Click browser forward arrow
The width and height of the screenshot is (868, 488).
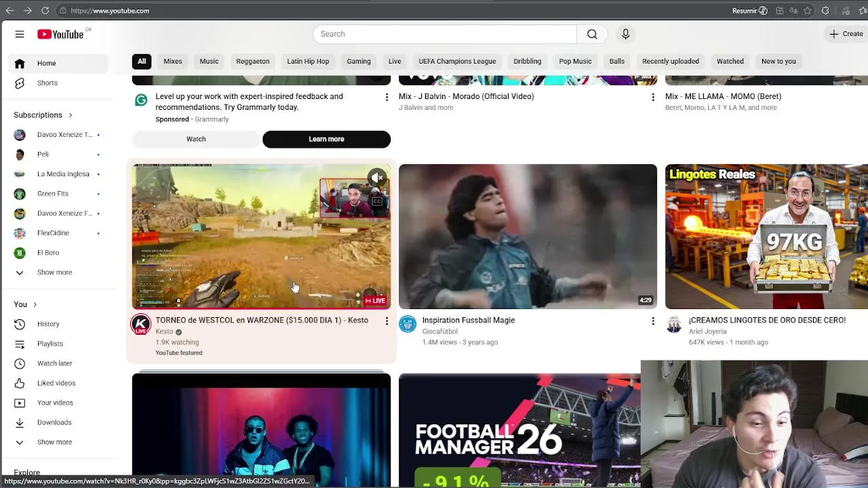click(27, 11)
